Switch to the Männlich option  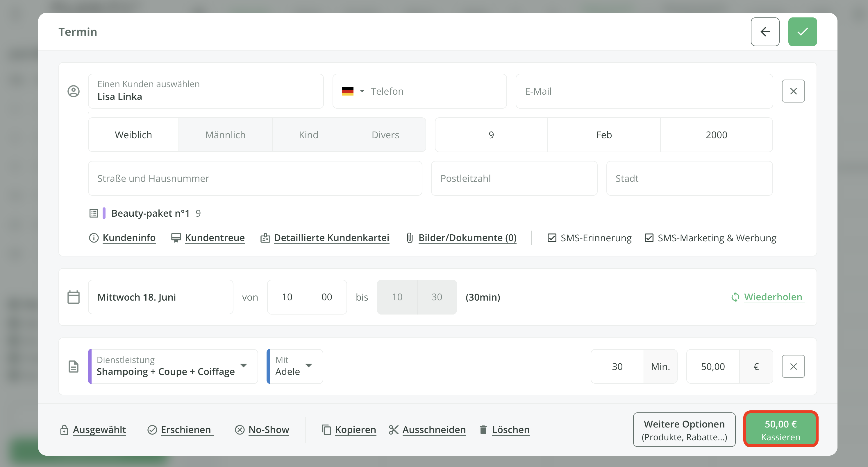point(225,134)
